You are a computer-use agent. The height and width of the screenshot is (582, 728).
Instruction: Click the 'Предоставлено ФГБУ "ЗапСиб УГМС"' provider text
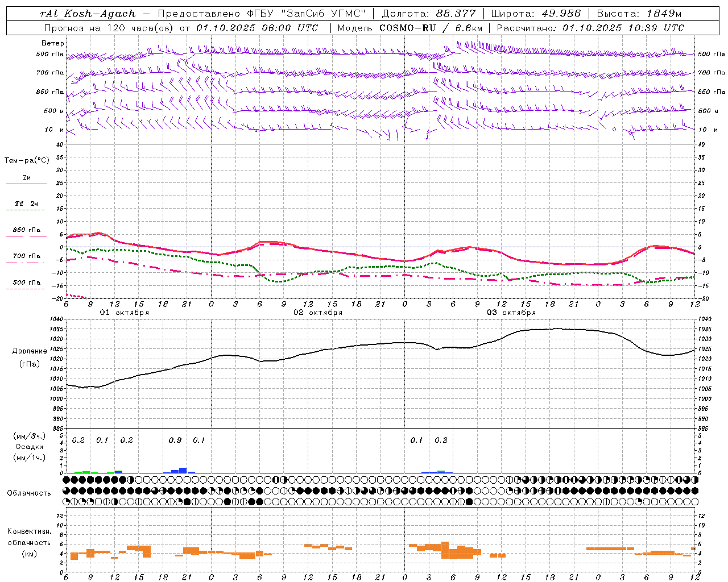262,14
